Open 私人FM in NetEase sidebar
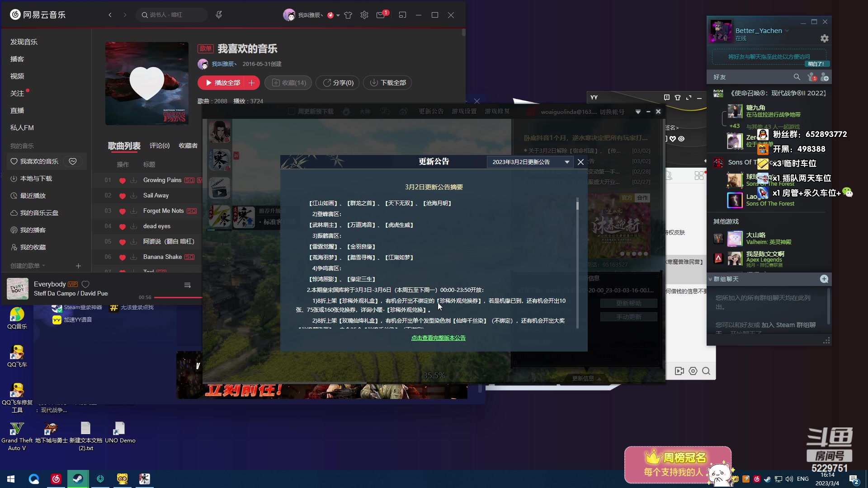Viewport: 868px width, 488px height. click(x=22, y=127)
